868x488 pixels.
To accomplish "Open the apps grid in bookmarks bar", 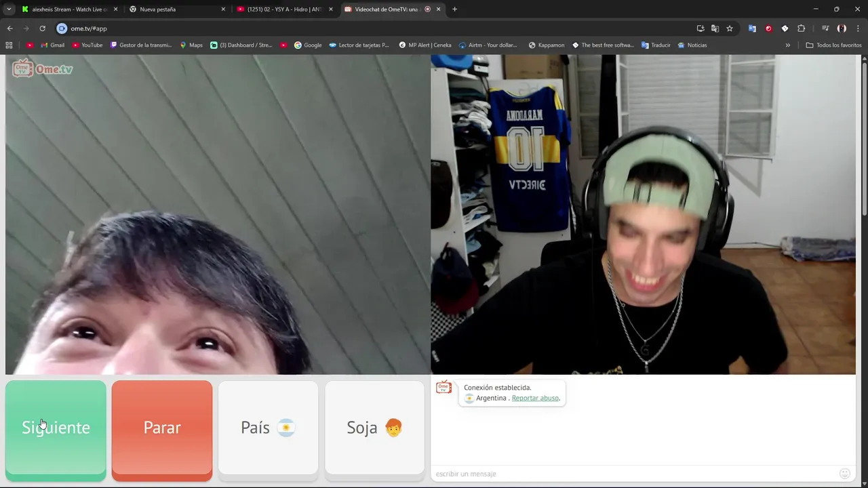I will [x=9, y=45].
